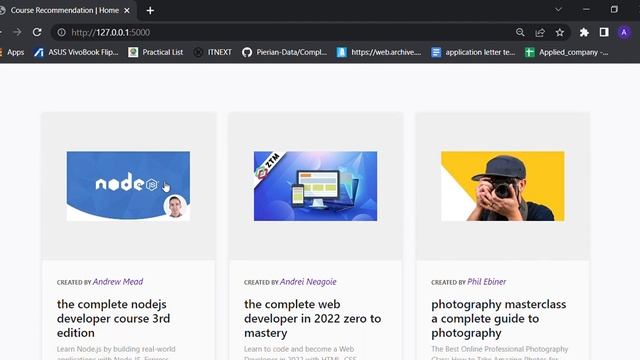The width and height of the screenshot is (640, 360).
Task: Click the photography course thumbnail image
Action: coord(503,186)
